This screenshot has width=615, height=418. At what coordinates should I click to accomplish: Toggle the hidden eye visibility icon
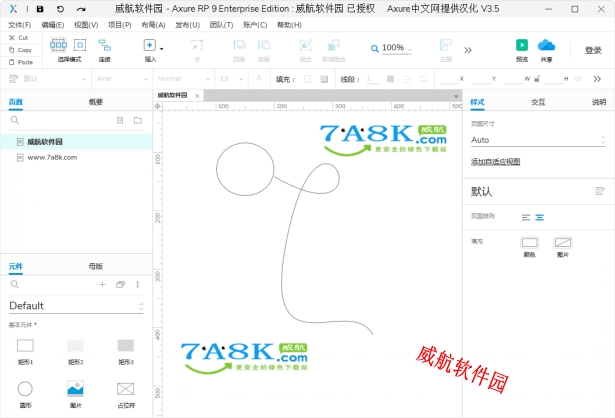click(x=578, y=79)
